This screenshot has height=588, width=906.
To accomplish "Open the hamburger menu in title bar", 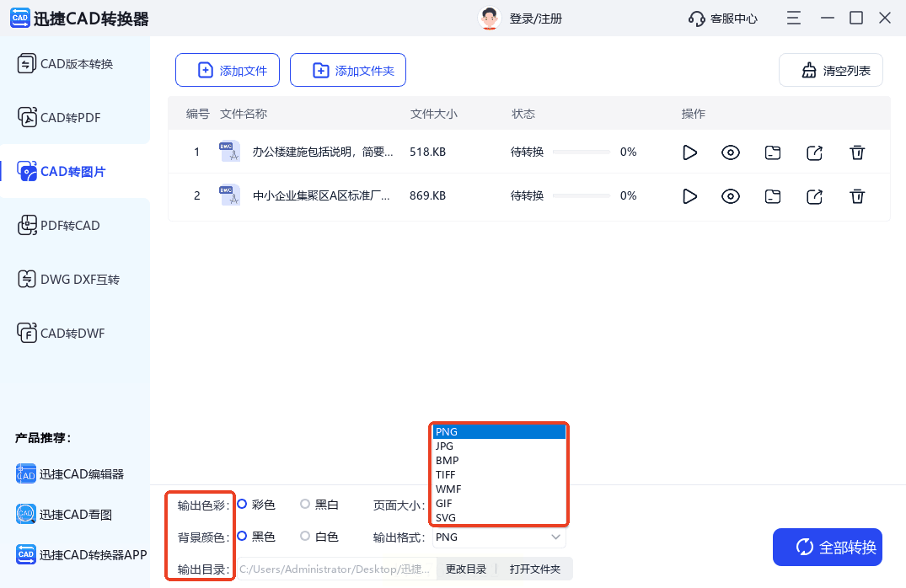I will [x=793, y=18].
